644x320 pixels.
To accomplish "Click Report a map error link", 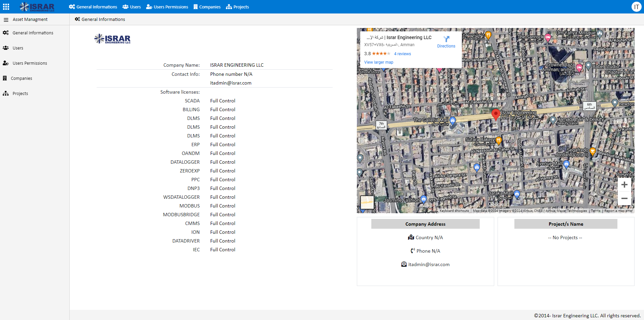I will (x=618, y=211).
